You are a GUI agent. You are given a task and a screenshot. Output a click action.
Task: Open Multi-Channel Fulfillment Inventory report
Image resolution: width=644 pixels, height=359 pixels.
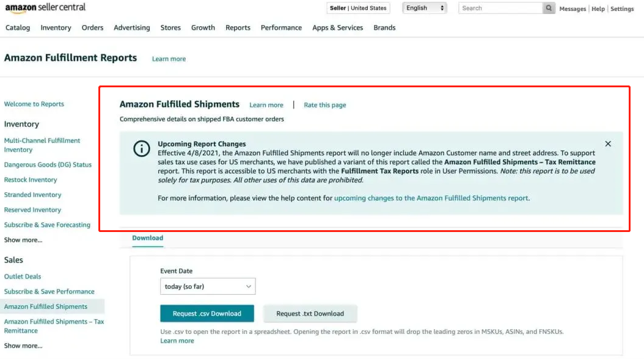(x=42, y=145)
